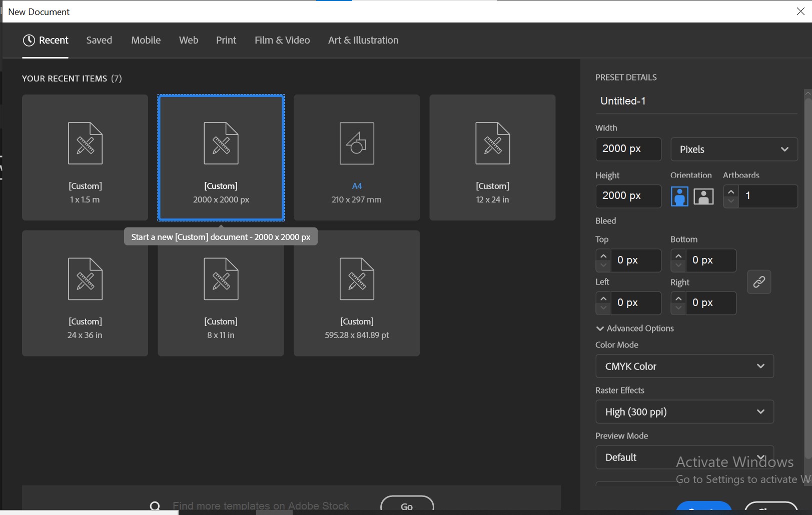Decrease the Left bleed value
The image size is (812, 515).
[x=603, y=308]
